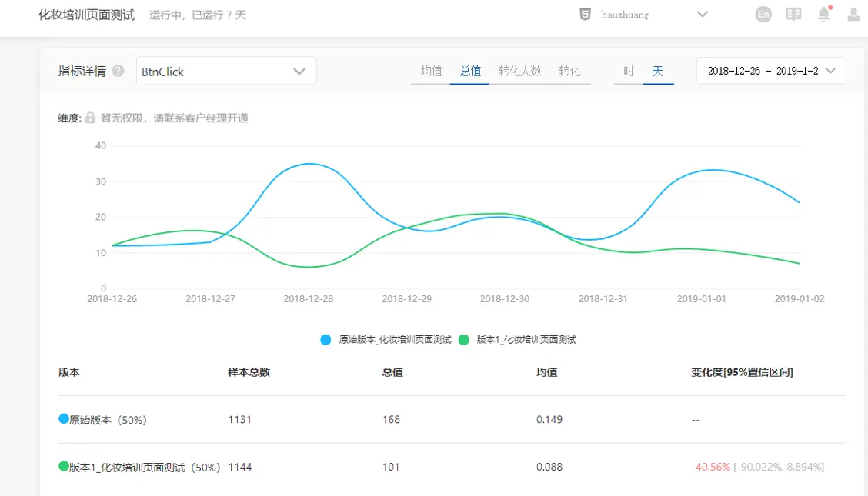Click the blue dot in chart legend
868x496 pixels.
point(325,339)
